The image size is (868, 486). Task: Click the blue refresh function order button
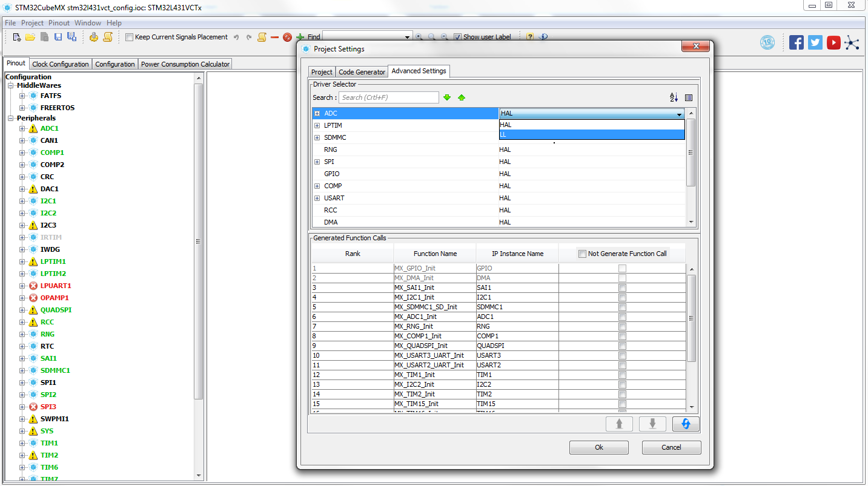pyautogui.click(x=686, y=424)
